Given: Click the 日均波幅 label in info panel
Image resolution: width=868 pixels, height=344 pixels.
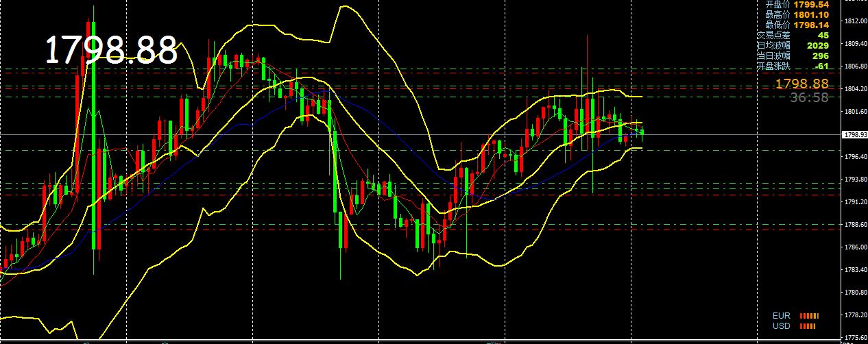Looking at the screenshot, I should point(773,45).
